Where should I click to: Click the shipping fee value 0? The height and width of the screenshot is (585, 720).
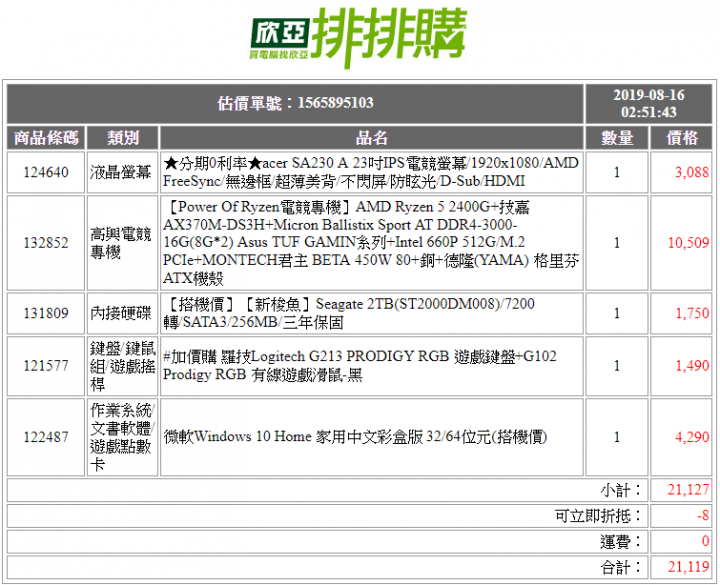pos(705,541)
